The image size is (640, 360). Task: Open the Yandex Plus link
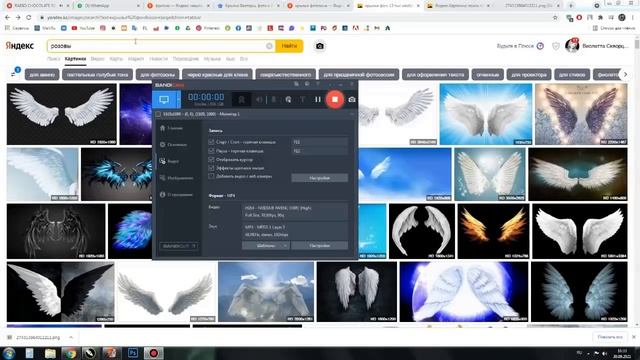click(x=520, y=46)
